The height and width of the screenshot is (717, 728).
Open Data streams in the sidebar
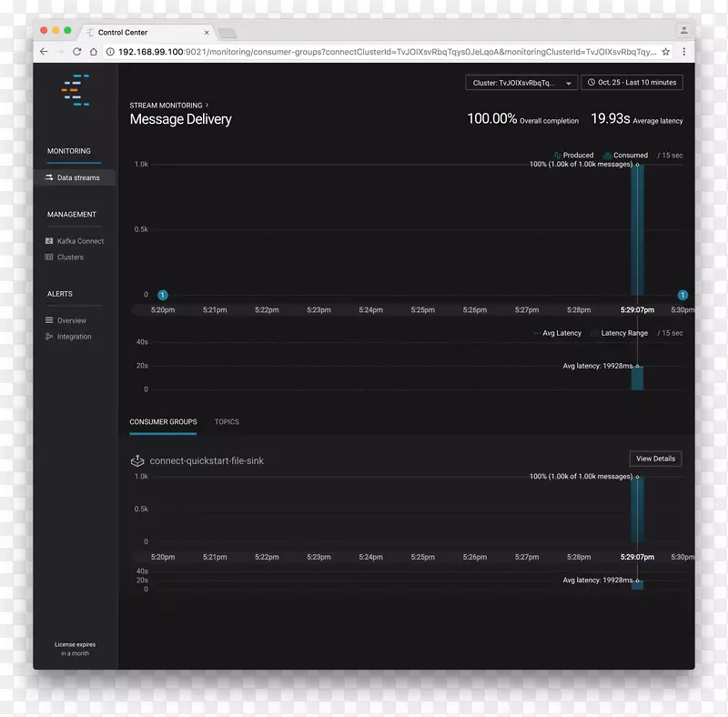pos(77,177)
